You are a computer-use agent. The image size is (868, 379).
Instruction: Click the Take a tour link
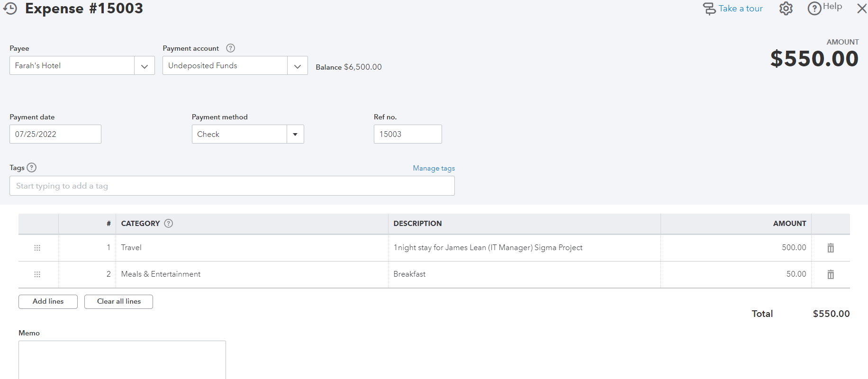pyautogui.click(x=740, y=9)
